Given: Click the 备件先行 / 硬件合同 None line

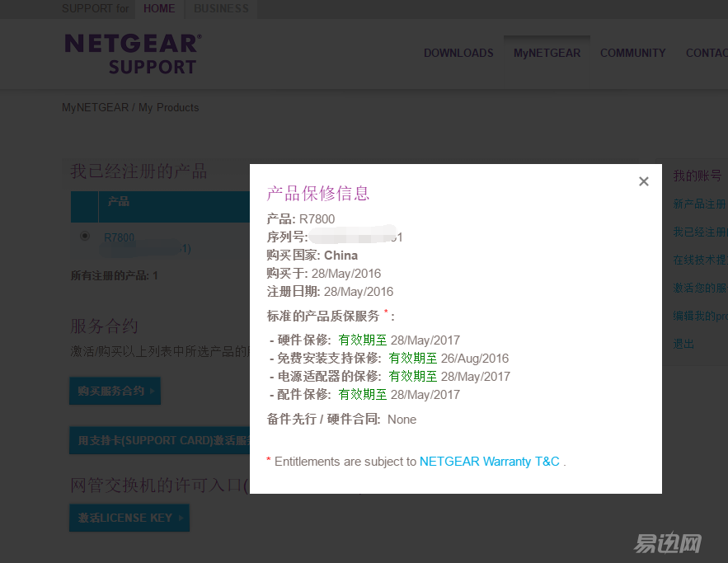Looking at the screenshot, I should (x=341, y=419).
